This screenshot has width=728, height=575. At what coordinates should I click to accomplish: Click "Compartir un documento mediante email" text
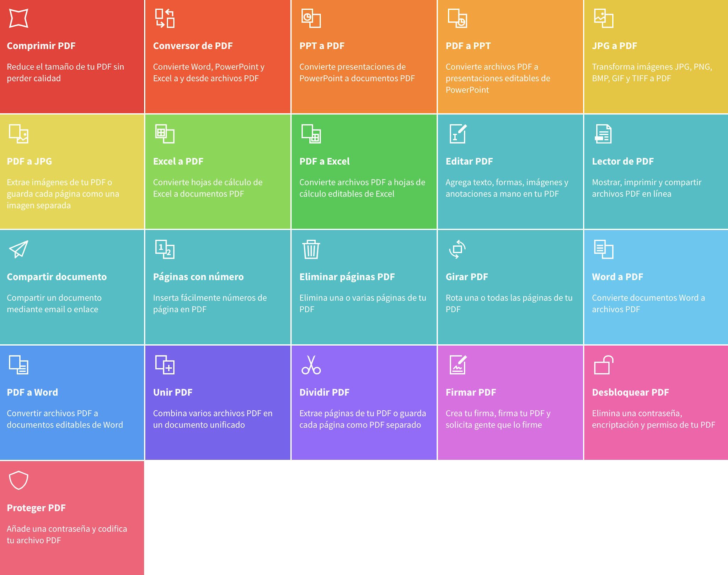[x=54, y=304]
